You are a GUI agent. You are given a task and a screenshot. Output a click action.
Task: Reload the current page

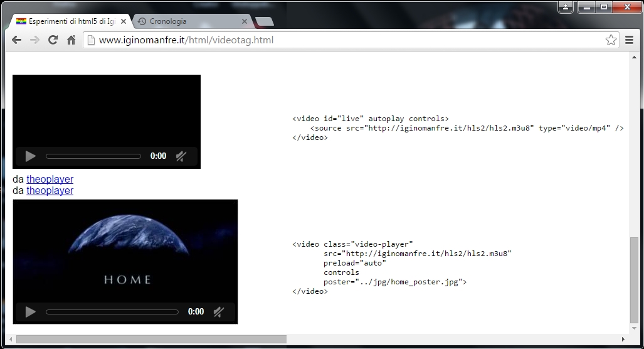point(53,40)
